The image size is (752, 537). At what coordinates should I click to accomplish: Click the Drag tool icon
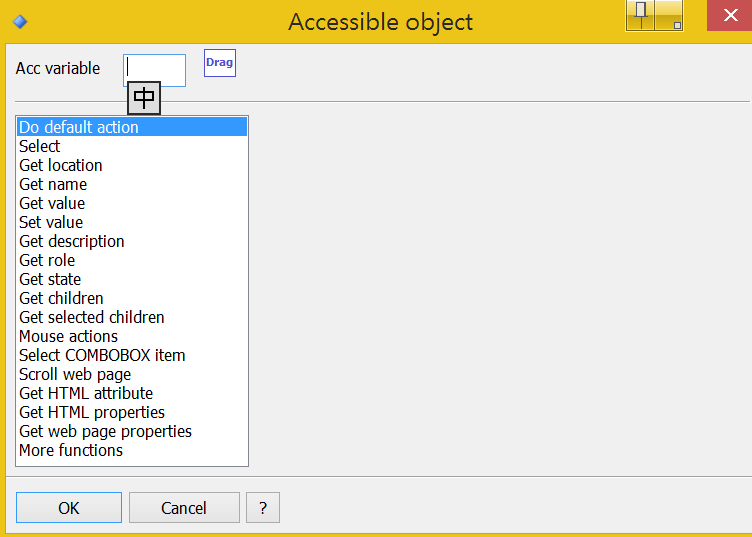click(220, 63)
